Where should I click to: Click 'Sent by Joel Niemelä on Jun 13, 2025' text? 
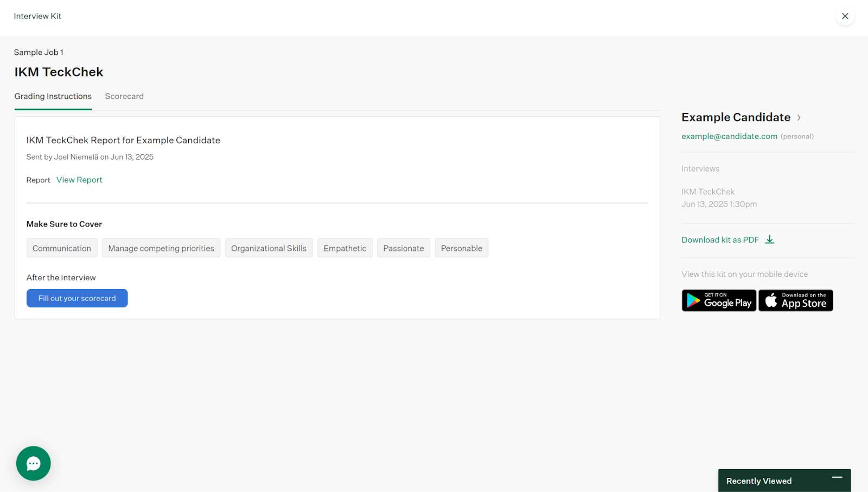click(90, 157)
